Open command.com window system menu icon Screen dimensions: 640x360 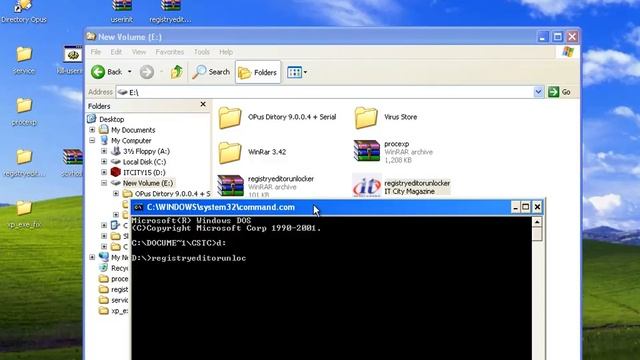coord(139,207)
